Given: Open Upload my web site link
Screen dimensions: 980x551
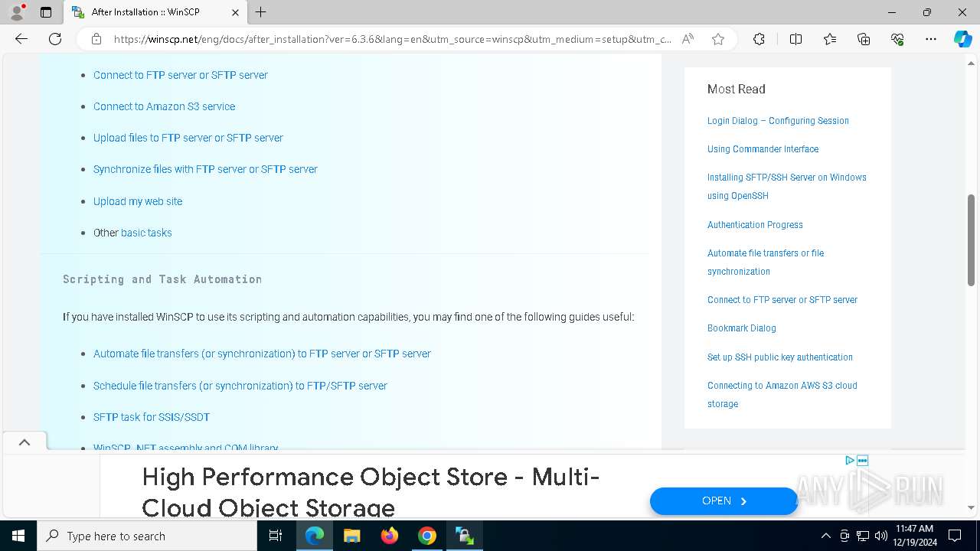Looking at the screenshot, I should click(138, 201).
